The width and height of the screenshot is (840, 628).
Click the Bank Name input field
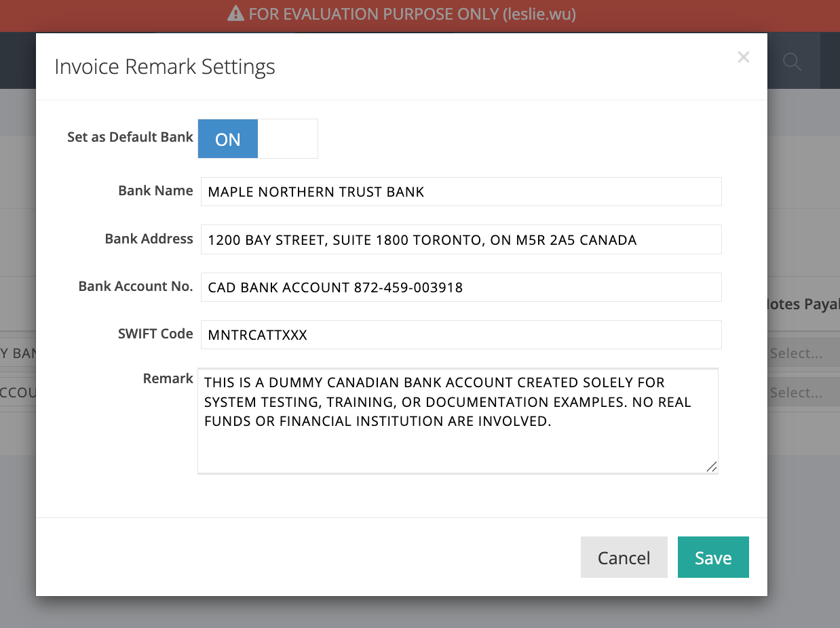point(460,191)
